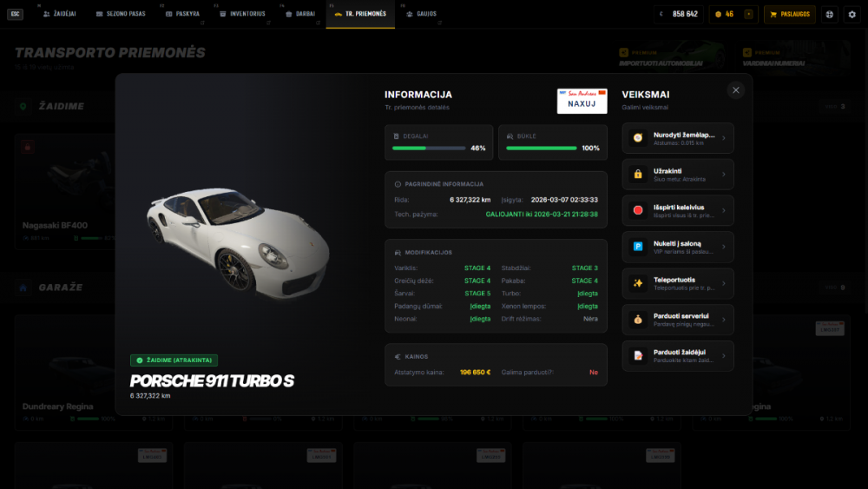This screenshot has height=489, width=868.
Task: Expand the Išspirti keleivius chevron
Action: pyautogui.click(x=724, y=210)
